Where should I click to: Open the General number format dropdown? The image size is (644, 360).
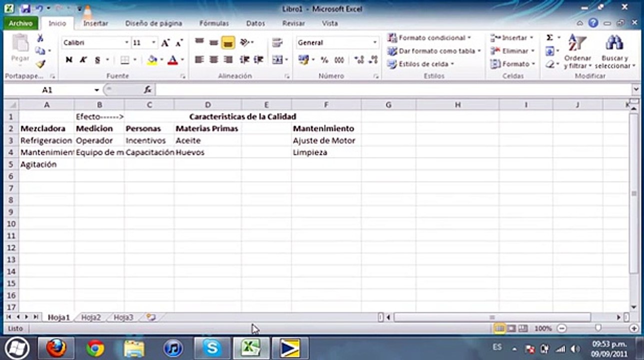[375, 43]
